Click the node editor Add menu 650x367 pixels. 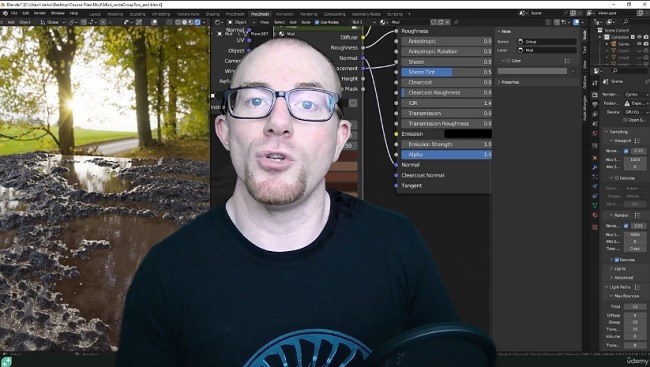[293, 22]
